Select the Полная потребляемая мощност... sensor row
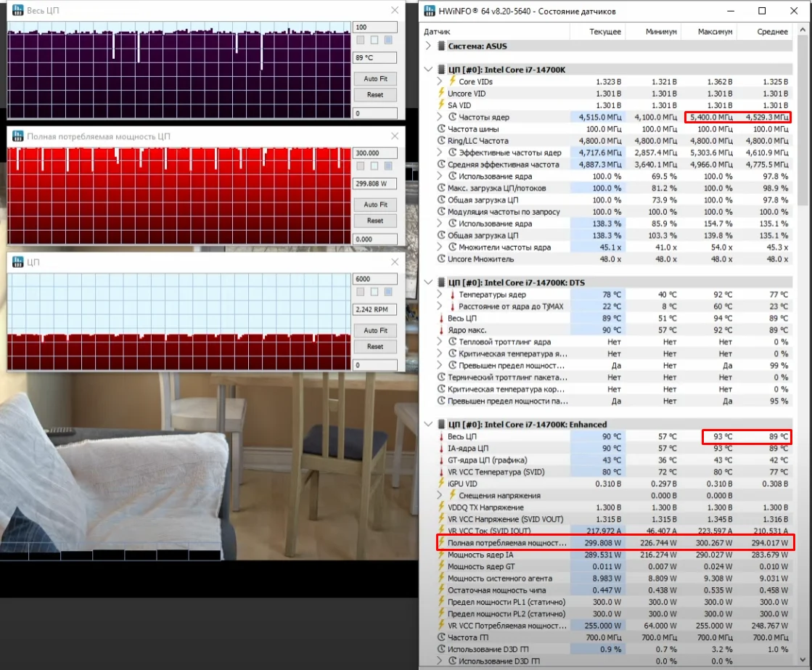 point(615,542)
